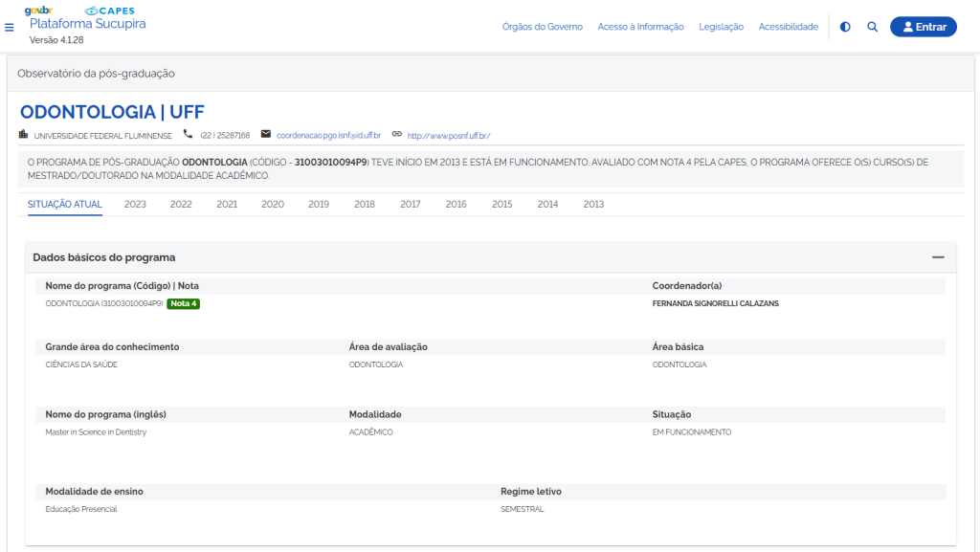Image resolution: width=980 pixels, height=552 pixels.
Task: Click Master in Science in Dentistry text
Action: [96, 432]
